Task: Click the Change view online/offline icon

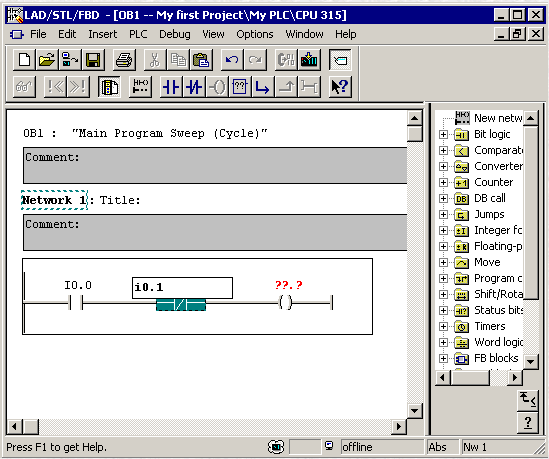Action: pyautogui.click(x=286, y=60)
